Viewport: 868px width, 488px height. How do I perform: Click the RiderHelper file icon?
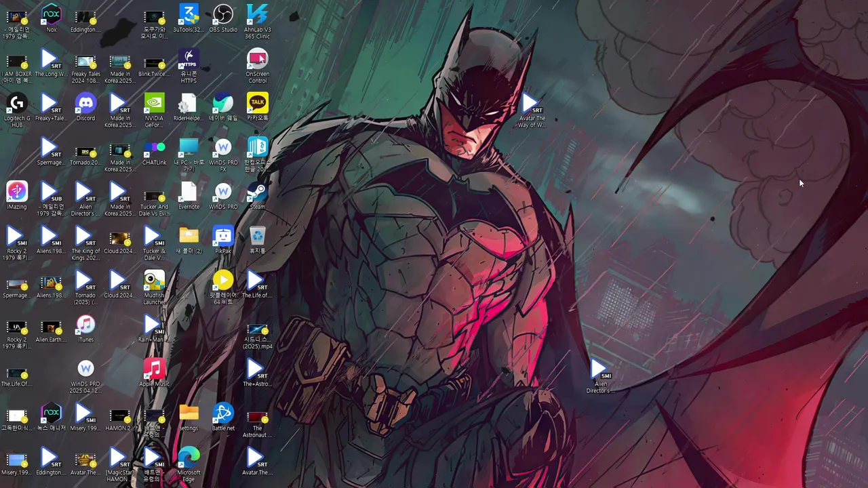189,103
